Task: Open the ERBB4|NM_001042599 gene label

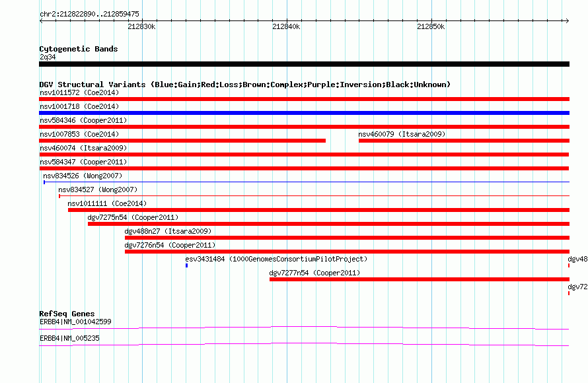Action: click(75, 322)
